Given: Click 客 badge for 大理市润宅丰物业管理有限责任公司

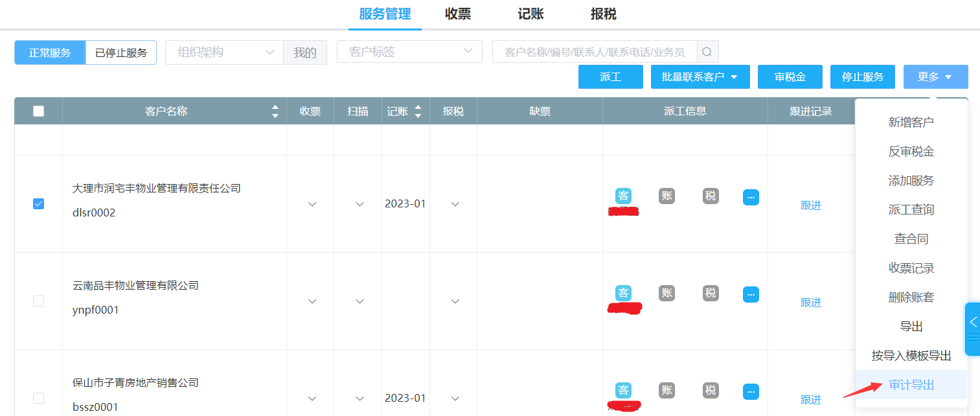Looking at the screenshot, I should pos(623,196).
